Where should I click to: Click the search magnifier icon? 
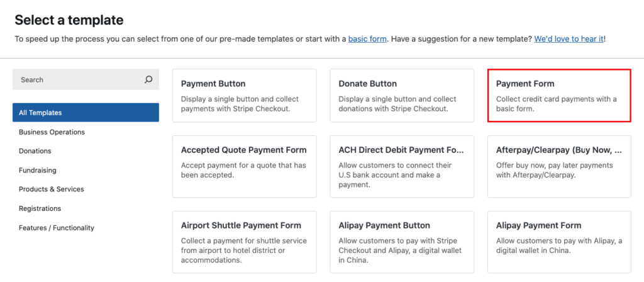click(x=148, y=80)
